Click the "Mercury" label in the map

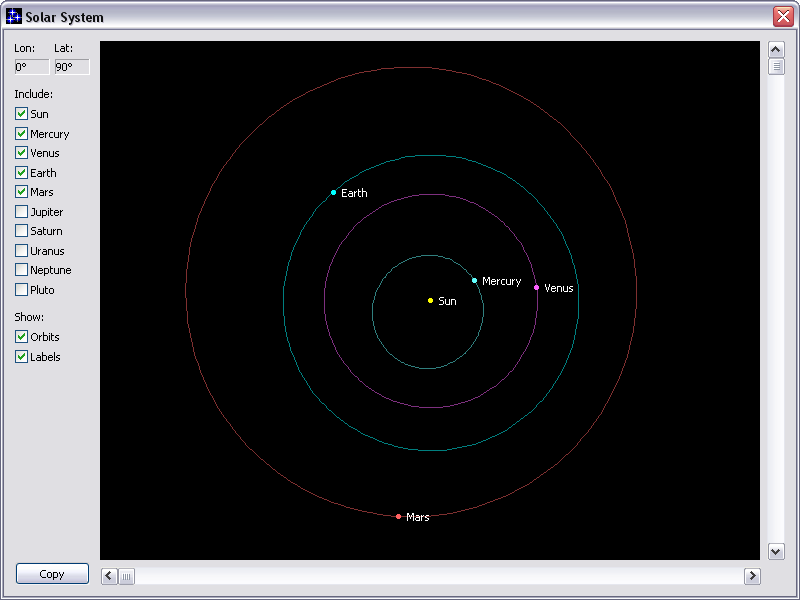click(502, 281)
